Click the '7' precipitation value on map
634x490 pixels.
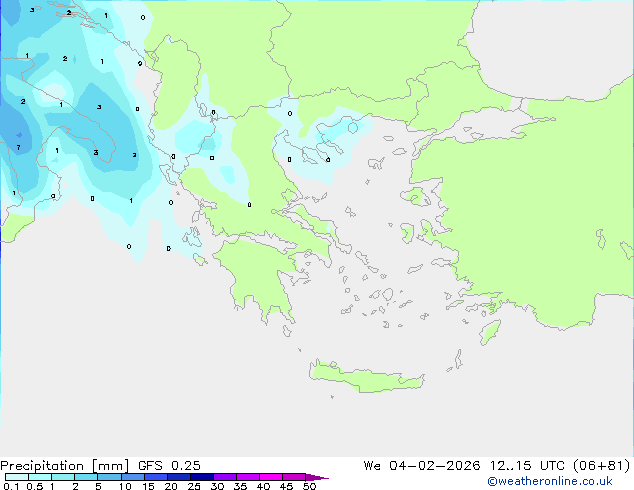point(18,148)
